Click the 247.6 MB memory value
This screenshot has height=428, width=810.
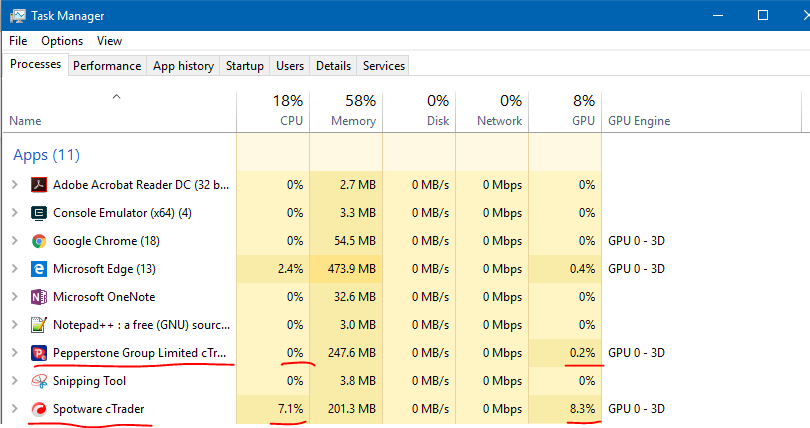tap(351, 353)
